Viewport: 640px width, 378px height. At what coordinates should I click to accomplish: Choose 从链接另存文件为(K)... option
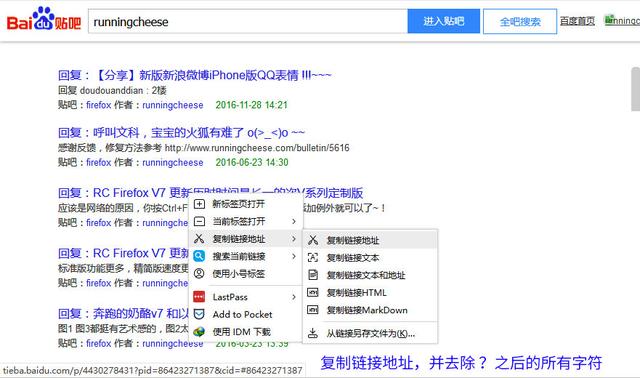[370, 333]
